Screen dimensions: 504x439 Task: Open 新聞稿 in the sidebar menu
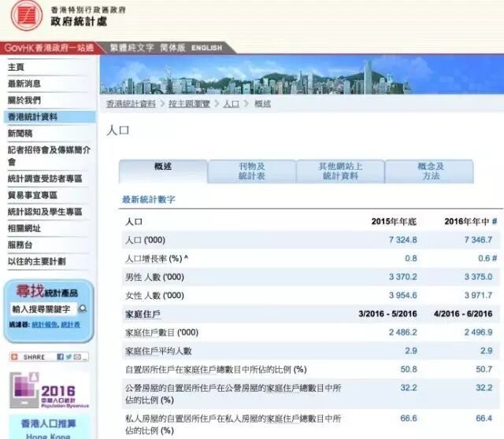point(19,133)
